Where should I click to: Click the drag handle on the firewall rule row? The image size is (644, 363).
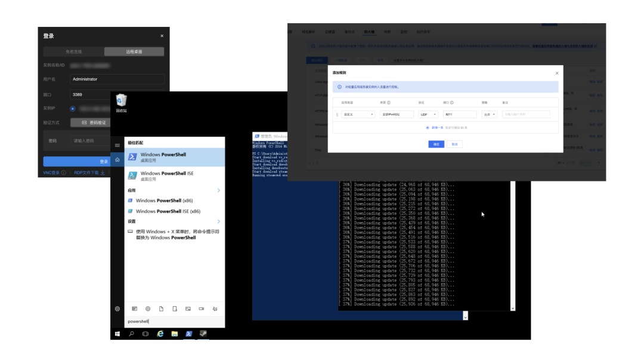pyautogui.click(x=337, y=115)
